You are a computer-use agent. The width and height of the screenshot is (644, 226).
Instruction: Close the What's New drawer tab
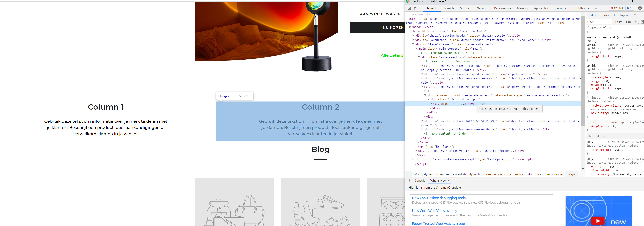(x=449, y=180)
